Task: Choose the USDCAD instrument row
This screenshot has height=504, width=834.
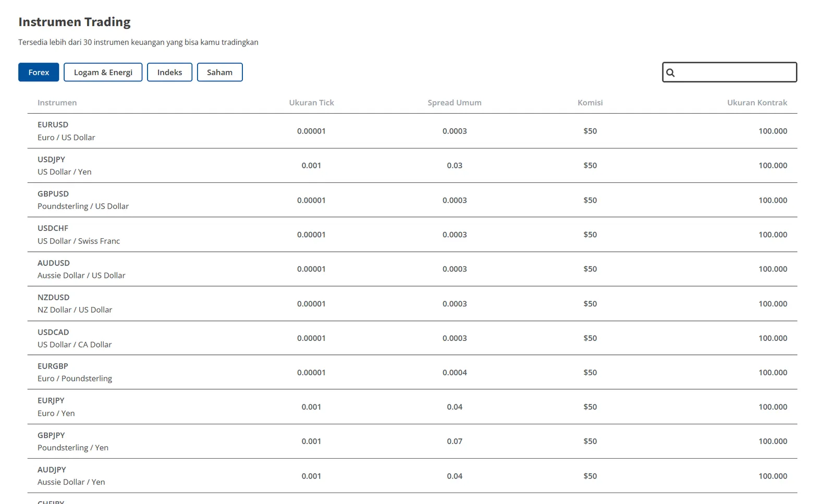Action: point(412,338)
